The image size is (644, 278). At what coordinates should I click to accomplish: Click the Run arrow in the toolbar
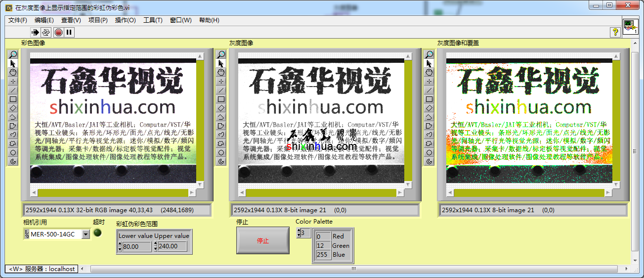(x=35, y=32)
